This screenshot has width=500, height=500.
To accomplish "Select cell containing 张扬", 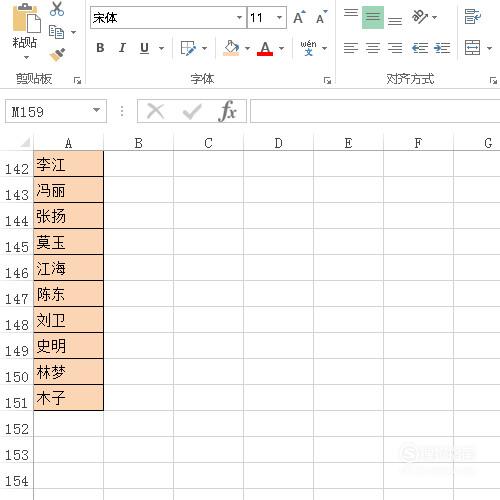I will click(69, 216).
